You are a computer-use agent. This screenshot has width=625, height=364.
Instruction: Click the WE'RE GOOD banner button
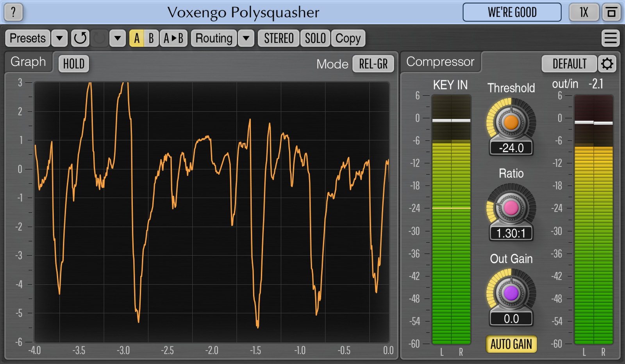pos(512,12)
